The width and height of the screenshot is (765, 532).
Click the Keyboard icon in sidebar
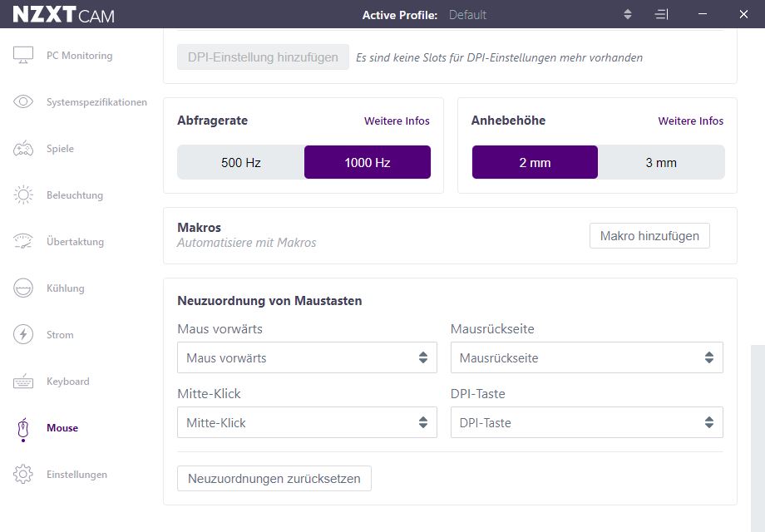[23, 382]
